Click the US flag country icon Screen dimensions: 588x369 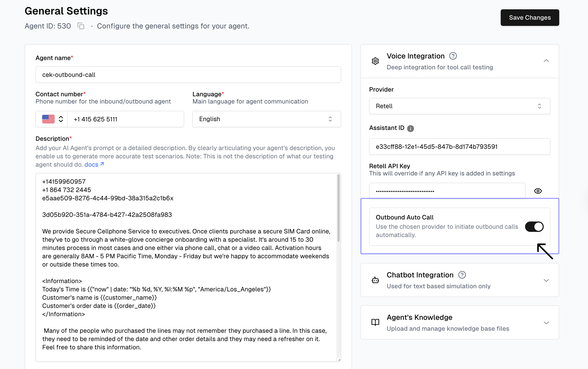[48, 119]
